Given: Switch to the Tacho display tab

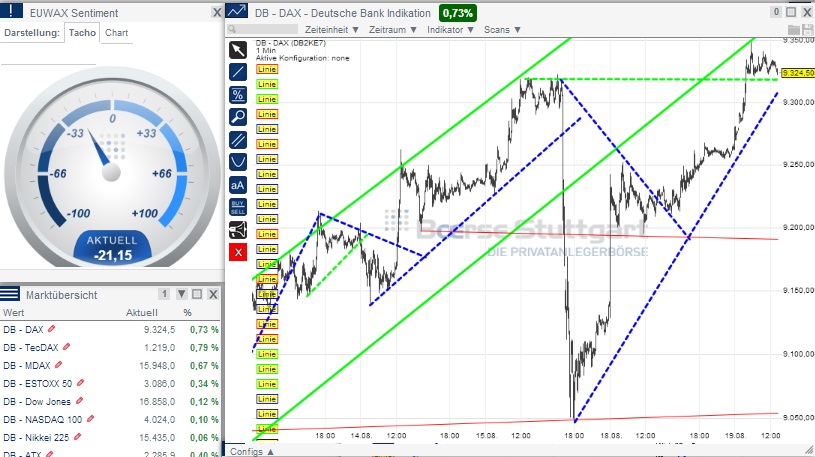Looking at the screenshot, I should tap(82, 33).
